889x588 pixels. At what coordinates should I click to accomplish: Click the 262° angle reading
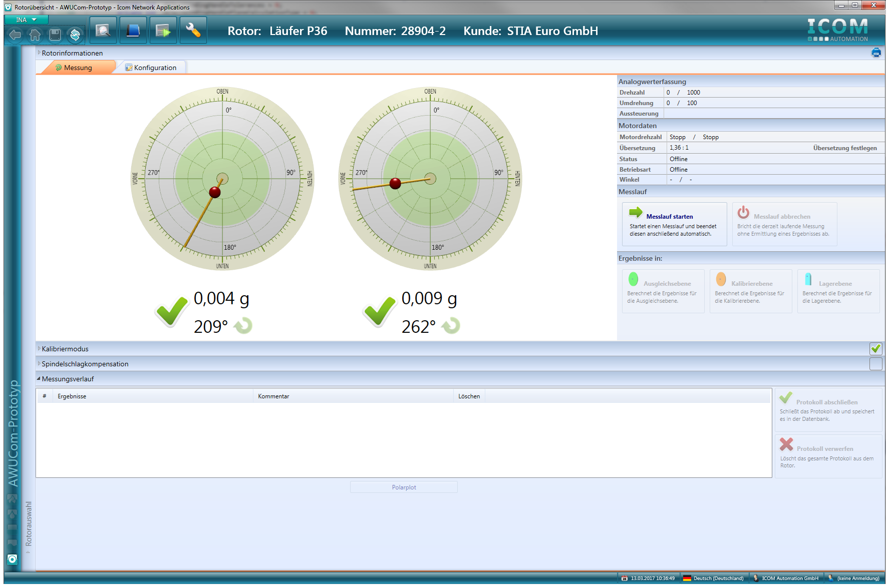(419, 327)
